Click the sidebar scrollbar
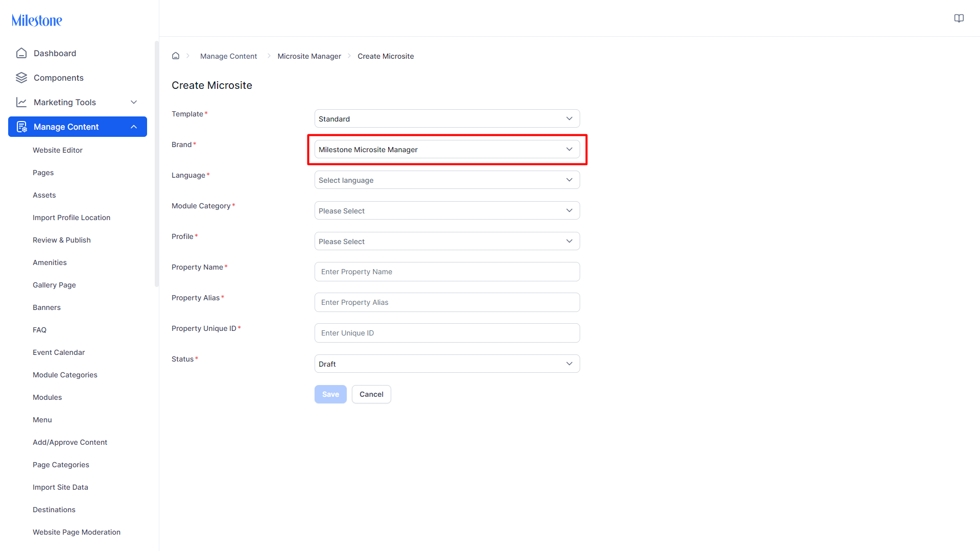 pyautogui.click(x=157, y=163)
